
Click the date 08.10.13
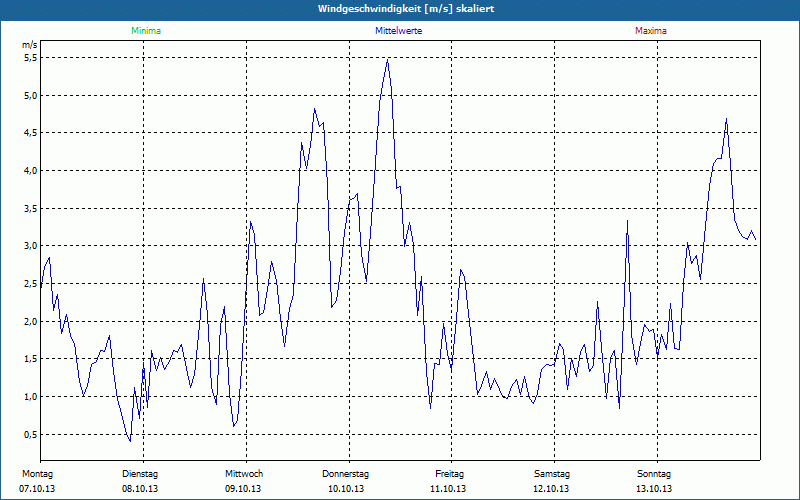[x=140, y=489]
